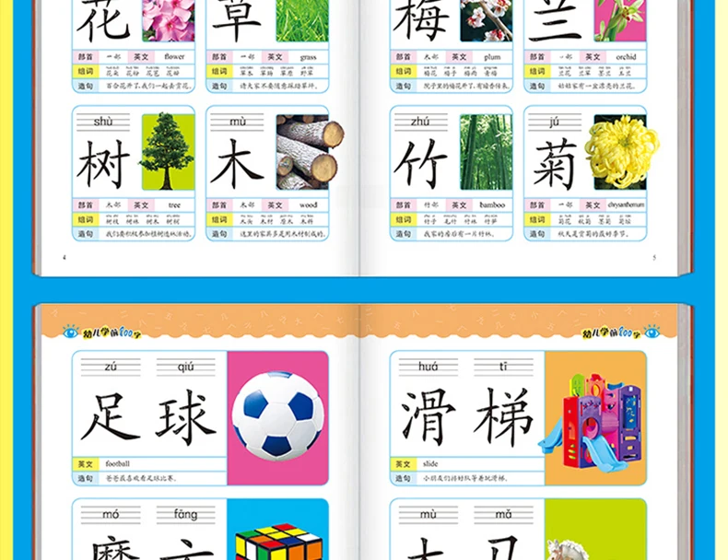
Task: Click the pinyin 'mù' above the 木 wood card
Action: (x=237, y=122)
